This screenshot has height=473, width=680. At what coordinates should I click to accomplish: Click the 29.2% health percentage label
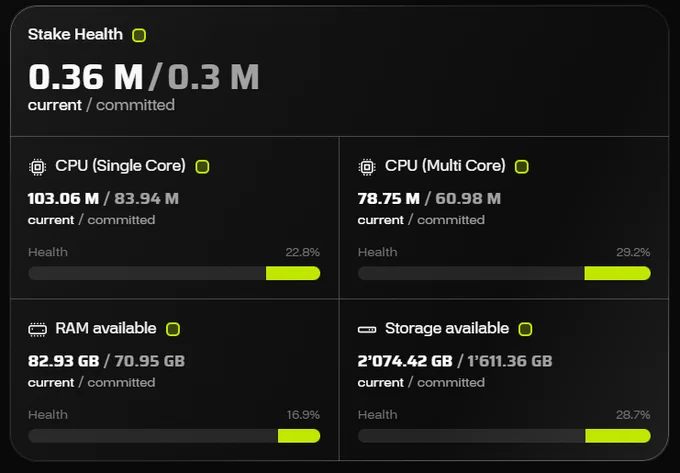click(633, 252)
